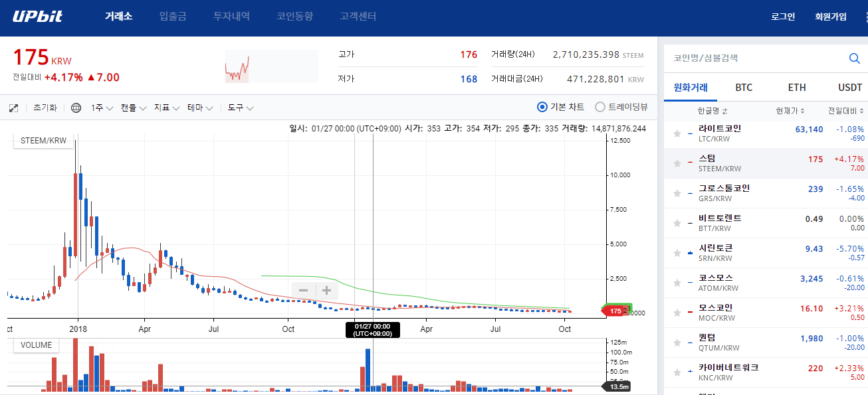868x395 pixels.
Task: Select the 라이트코인 LTC/KRW row
Action: coord(766,133)
